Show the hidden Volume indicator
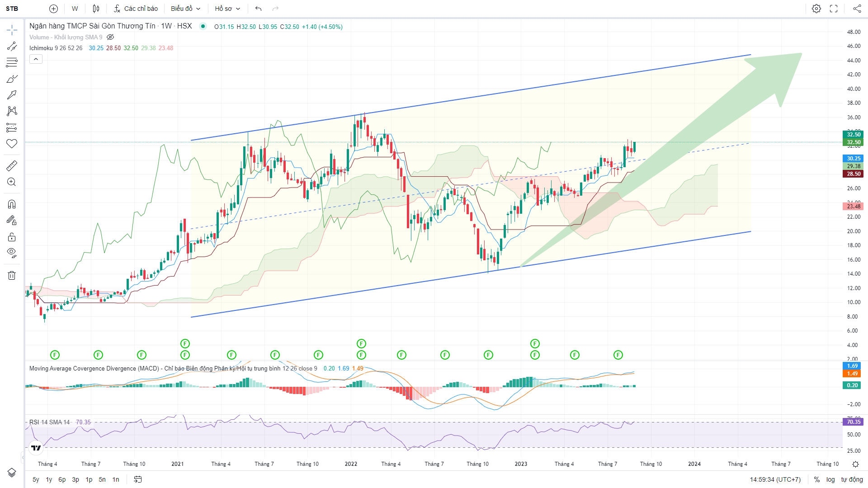 pyautogui.click(x=110, y=37)
